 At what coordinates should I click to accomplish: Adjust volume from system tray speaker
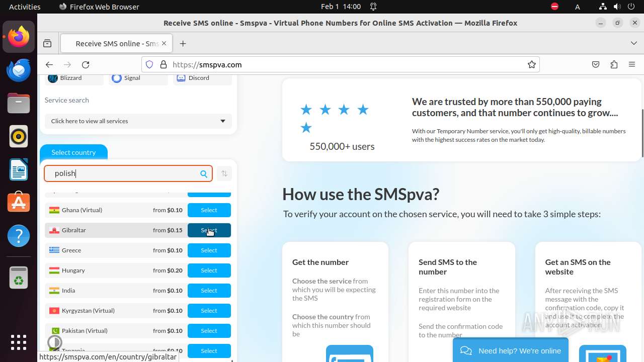tap(617, 7)
